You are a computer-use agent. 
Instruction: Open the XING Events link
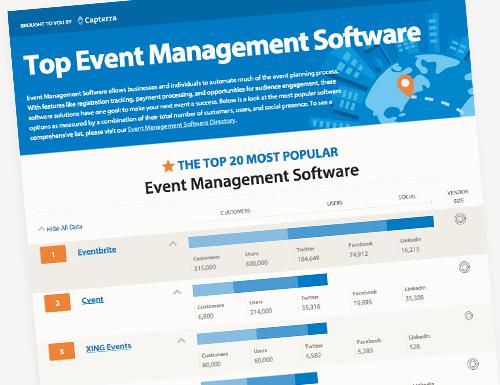(x=108, y=348)
